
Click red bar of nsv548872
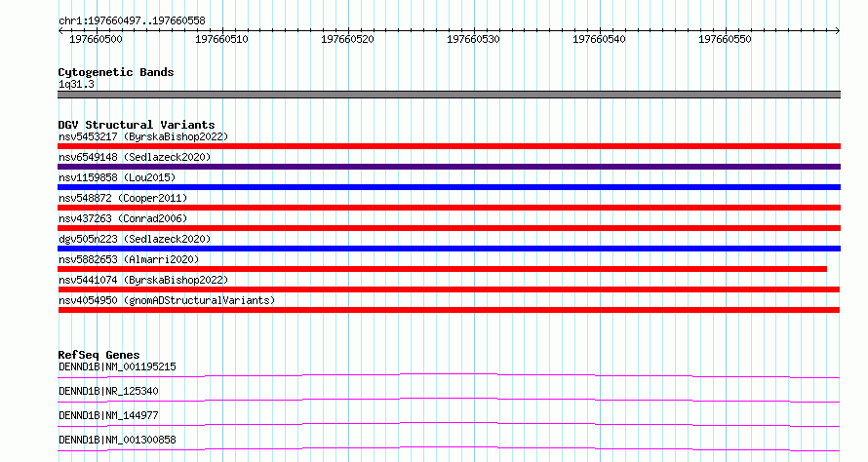pos(449,208)
